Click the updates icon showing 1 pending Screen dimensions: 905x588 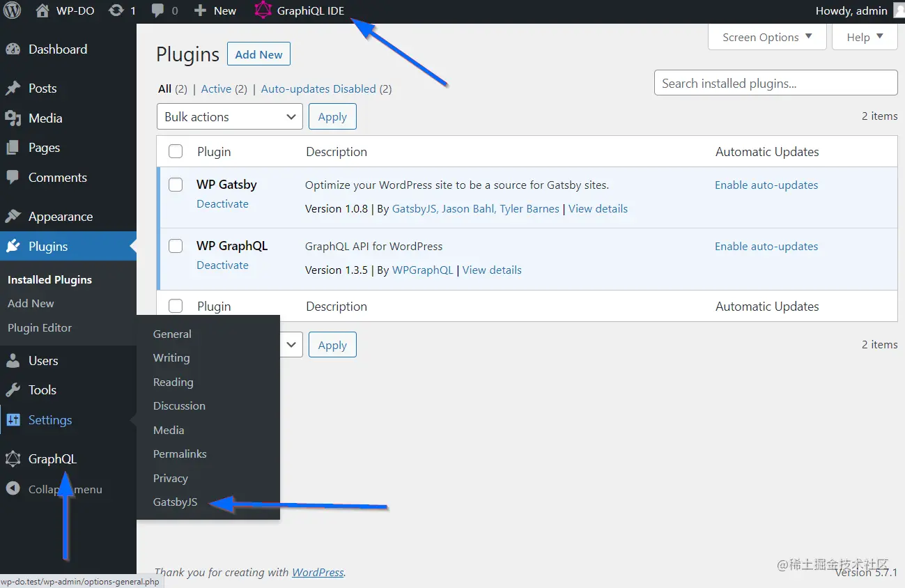[x=122, y=10]
